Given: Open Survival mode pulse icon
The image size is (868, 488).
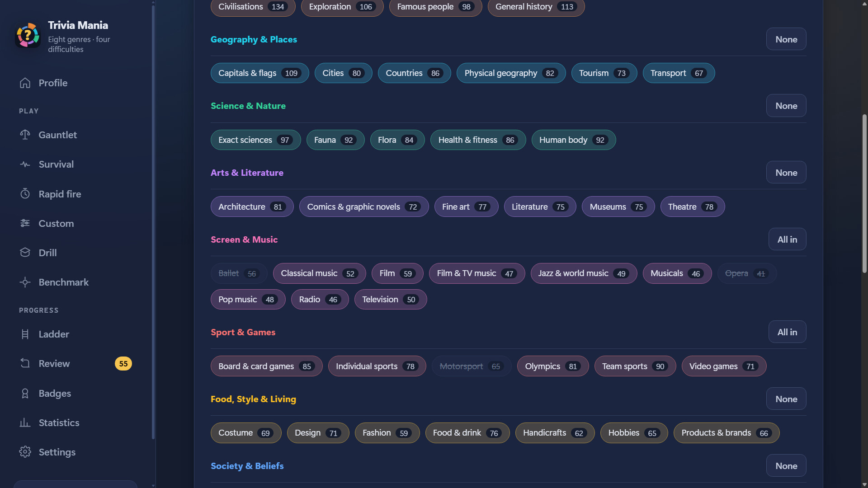Looking at the screenshot, I should tap(25, 164).
